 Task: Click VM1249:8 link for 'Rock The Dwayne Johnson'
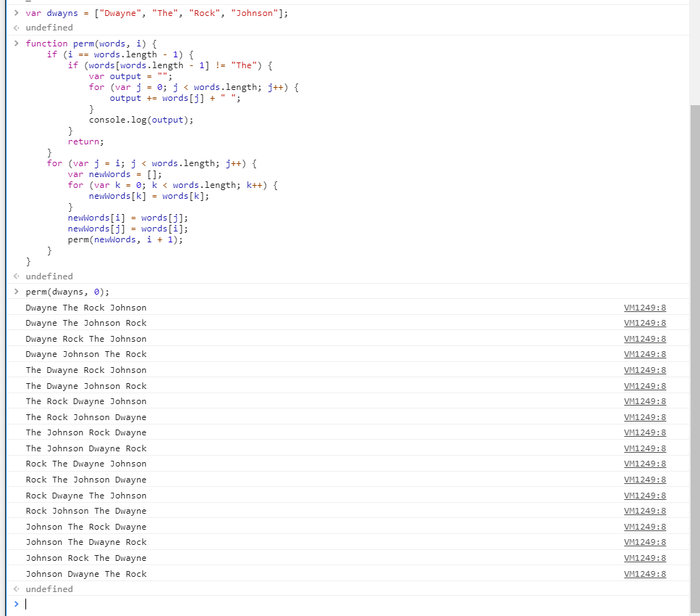[x=645, y=464]
